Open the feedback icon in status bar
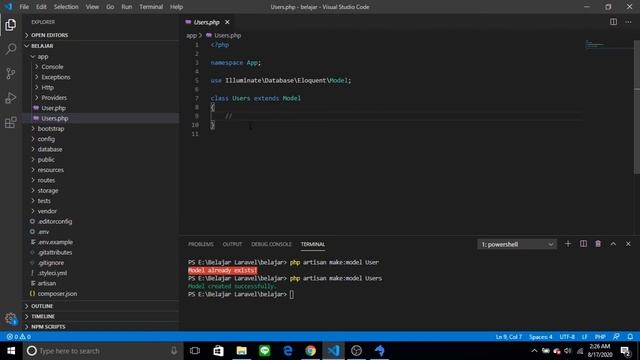Viewport: 640px width, 360px height. point(616,337)
